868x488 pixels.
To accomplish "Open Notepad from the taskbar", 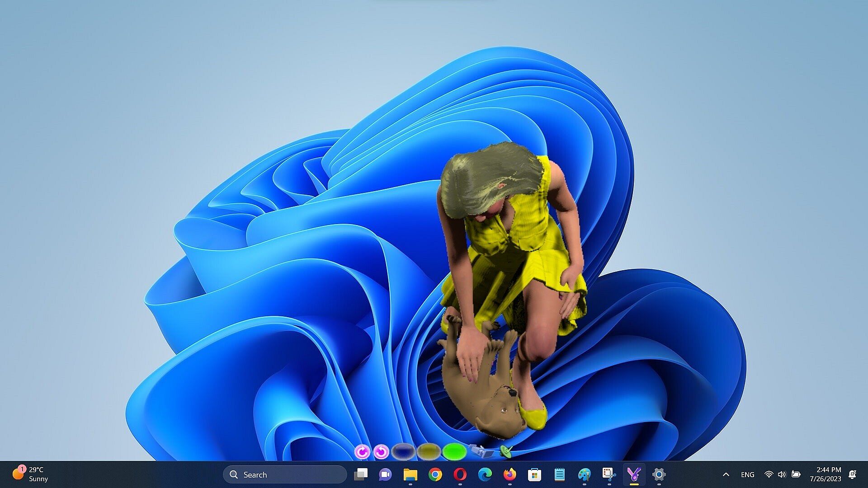I will 559,474.
